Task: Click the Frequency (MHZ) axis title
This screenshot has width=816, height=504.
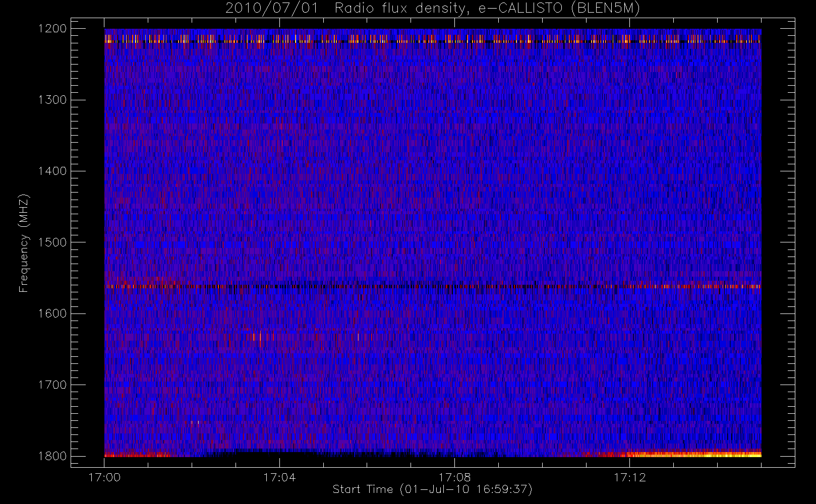Action: pyautogui.click(x=24, y=243)
